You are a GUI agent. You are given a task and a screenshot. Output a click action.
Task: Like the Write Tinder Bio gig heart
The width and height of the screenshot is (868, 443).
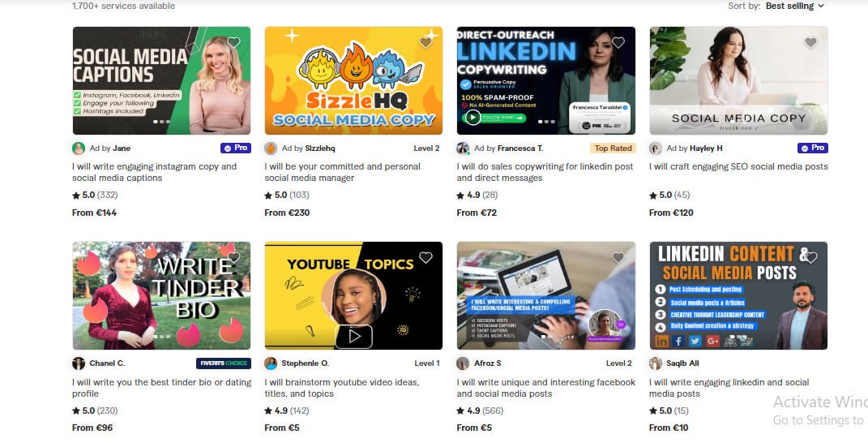click(x=233, y=257)
